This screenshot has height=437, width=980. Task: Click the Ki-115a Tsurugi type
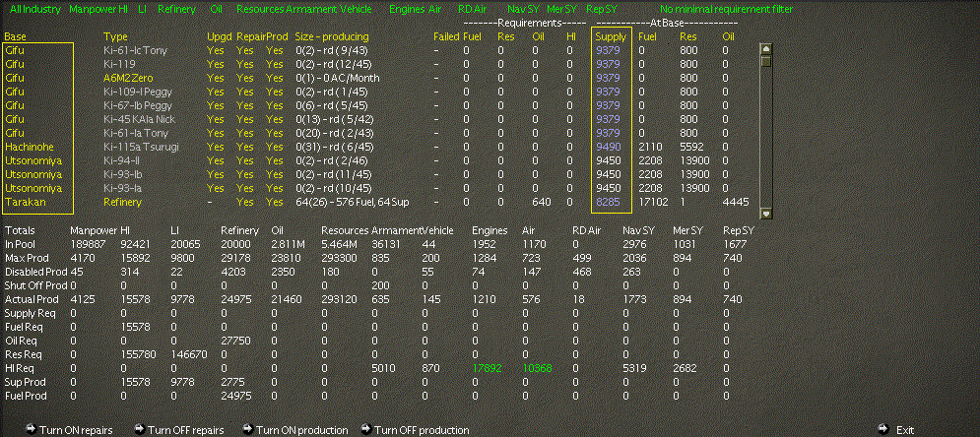click(141, 147)
